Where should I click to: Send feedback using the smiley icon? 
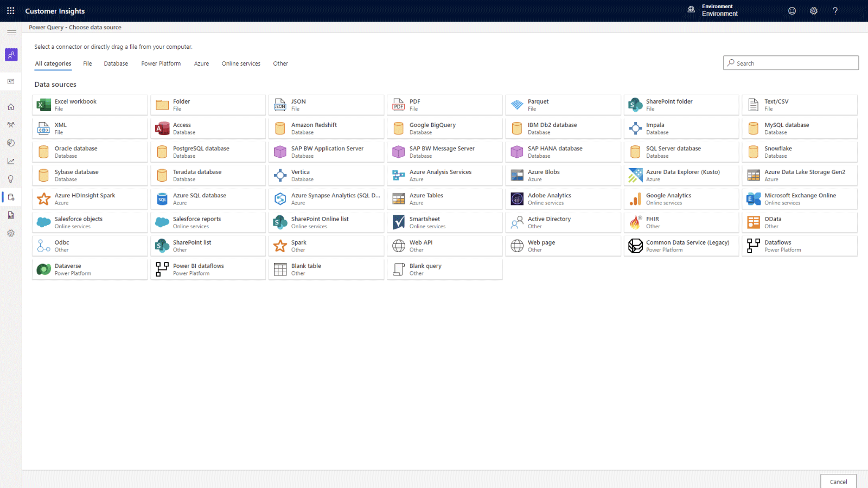(x=792, y=10)
